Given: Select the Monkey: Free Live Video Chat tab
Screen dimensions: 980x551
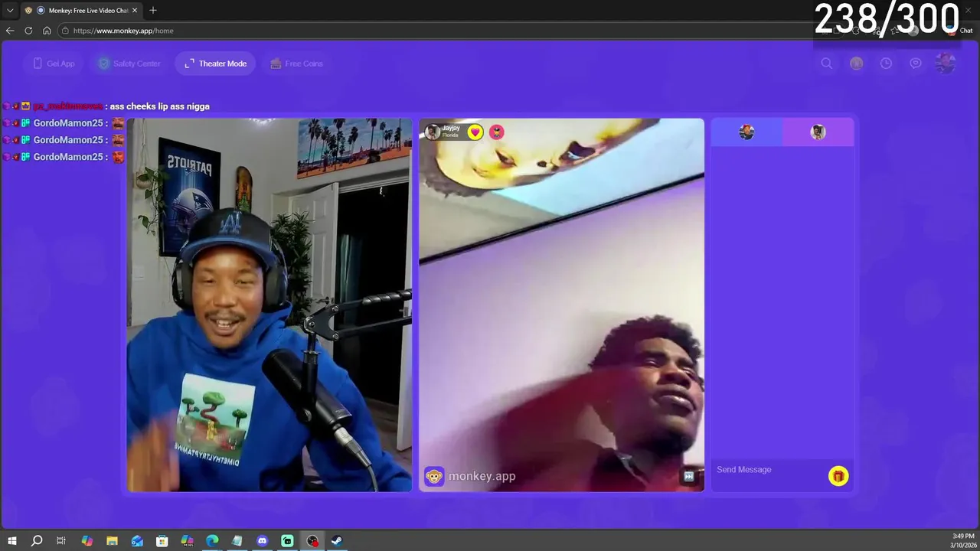Looking at the screenshot, I should [80, 10].
